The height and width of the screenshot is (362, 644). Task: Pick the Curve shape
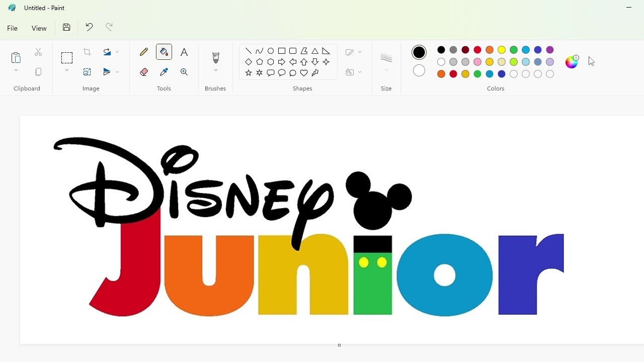point(260,51)
